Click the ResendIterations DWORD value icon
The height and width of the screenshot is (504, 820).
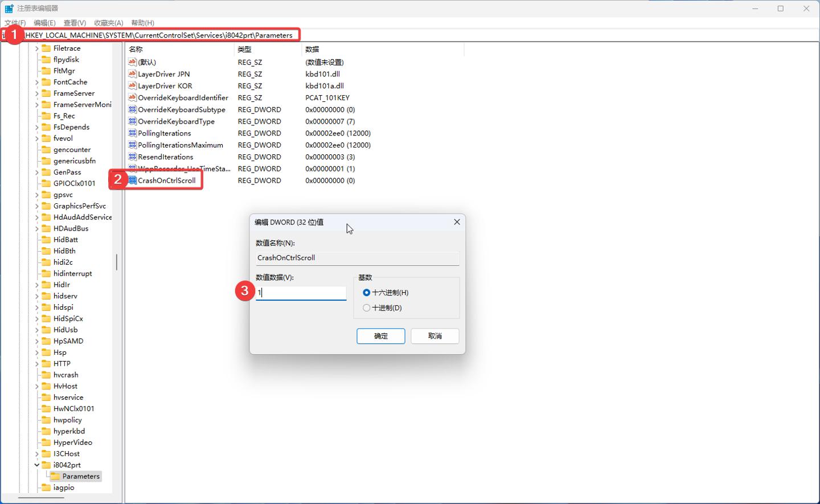click(x=132, y=157)
